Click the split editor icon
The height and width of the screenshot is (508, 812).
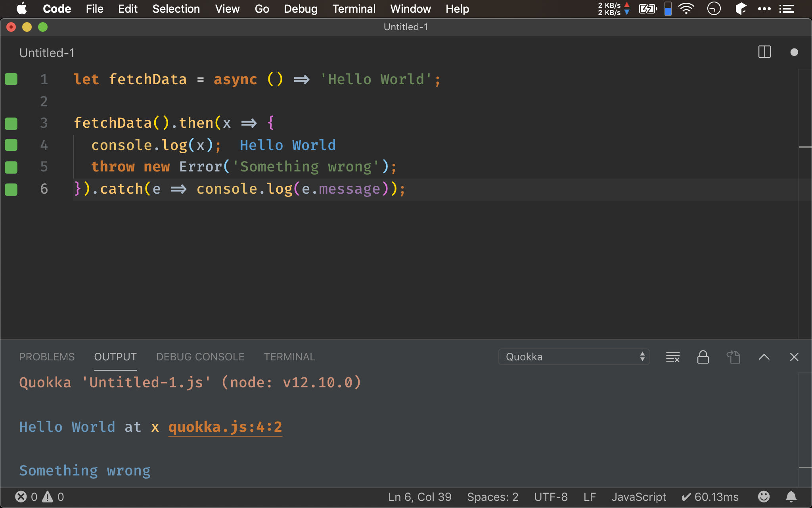coord(764,52)
